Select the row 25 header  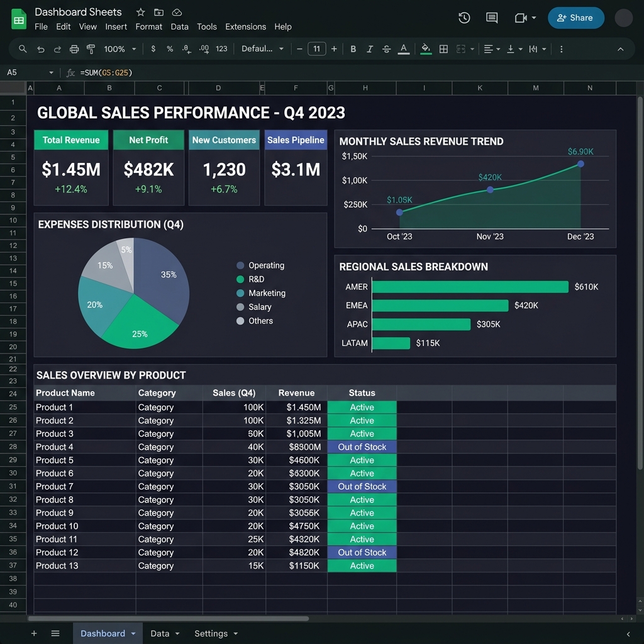13,407
